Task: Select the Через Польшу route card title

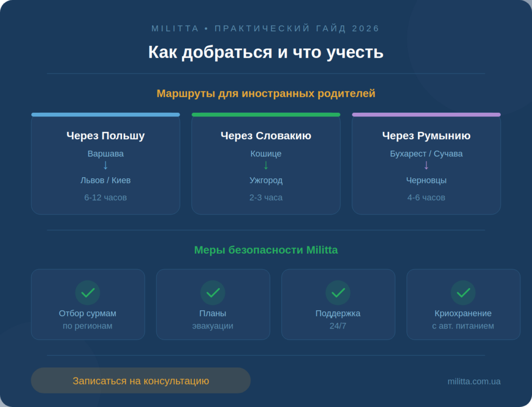Action: (105, 136)
